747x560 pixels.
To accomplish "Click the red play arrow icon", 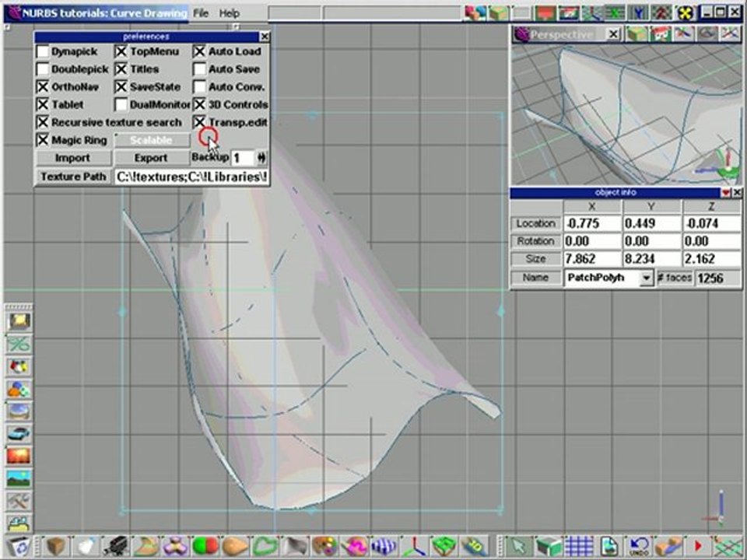I will [x=698, y=546].
